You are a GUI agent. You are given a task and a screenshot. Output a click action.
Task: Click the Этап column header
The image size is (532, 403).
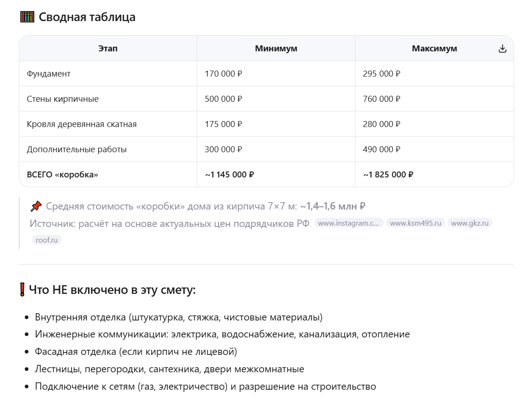108,48
